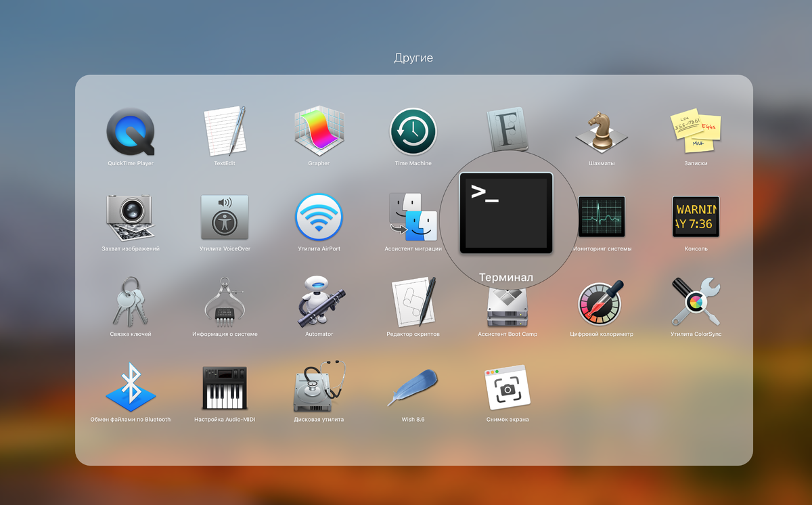Screen dimensions: 812x505
Task: Launch Утилита VoiceOver
Action: 225,217
